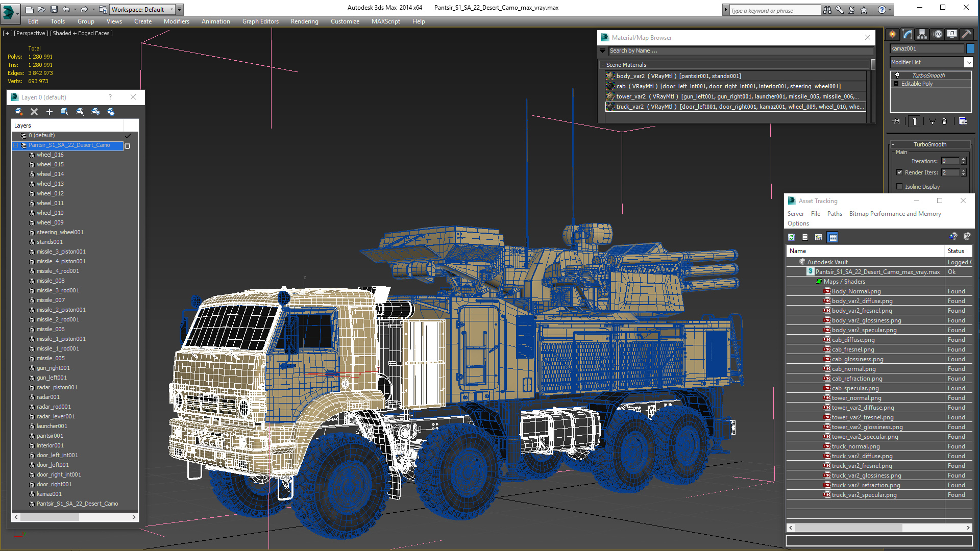Check the current-layer mark for 0 (default)

coord(128,136)
